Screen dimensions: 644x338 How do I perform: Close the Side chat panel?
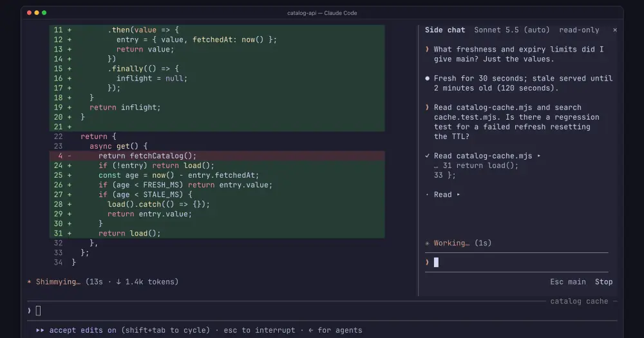pyautogui.click(x=614, y=30)
